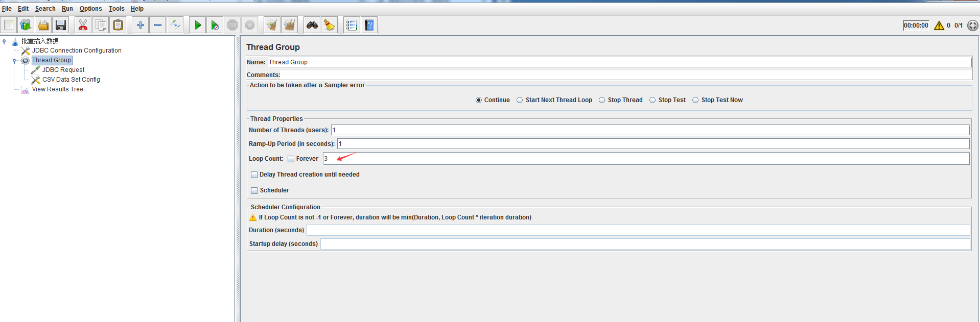Start the test with green play icon
This screenshot has width=980, height=322.
tap(197, 25)
